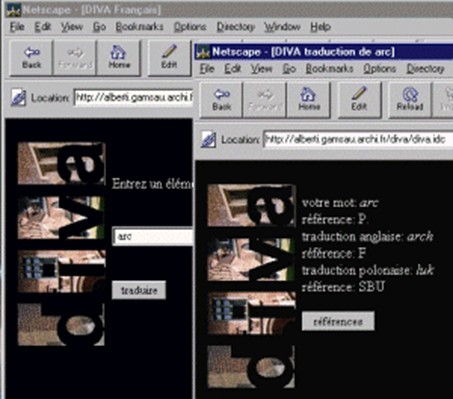Click location bookmark icon in front window
Screen dimensions: 453x399
(x=209, y=139)
